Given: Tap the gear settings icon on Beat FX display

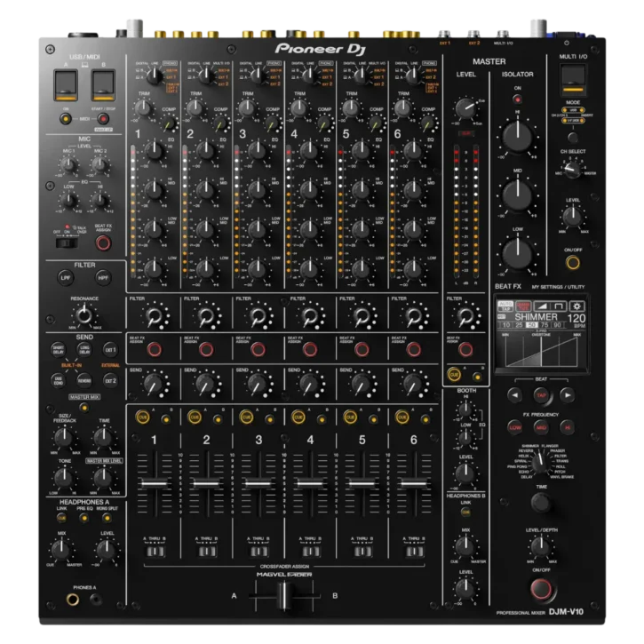Looking at the screenshot, I should (576, 306).
